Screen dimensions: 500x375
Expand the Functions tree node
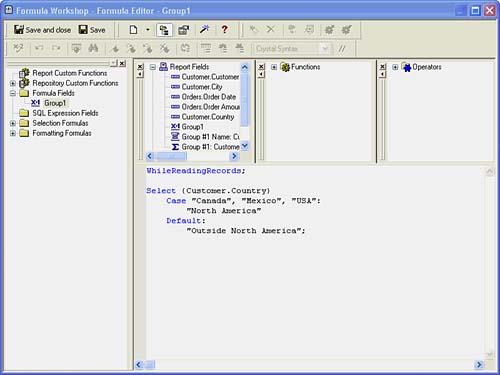tap(274, 67)
